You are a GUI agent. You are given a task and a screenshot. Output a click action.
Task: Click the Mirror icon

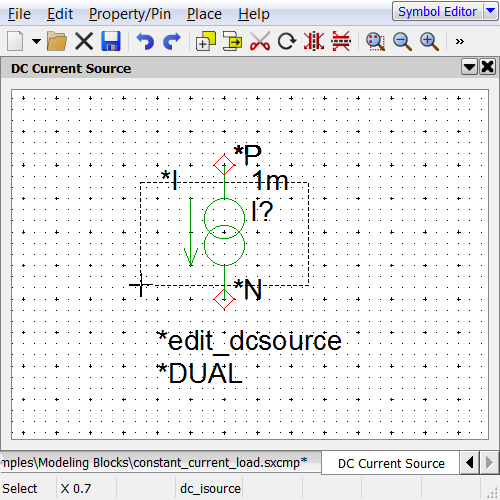pos(314,41)
